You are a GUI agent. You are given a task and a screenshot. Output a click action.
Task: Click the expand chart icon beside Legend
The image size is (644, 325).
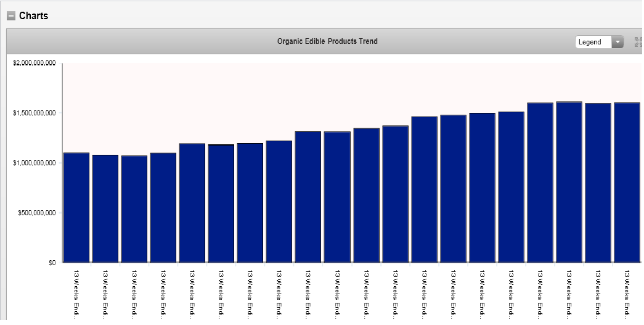(x=637, y=42)
